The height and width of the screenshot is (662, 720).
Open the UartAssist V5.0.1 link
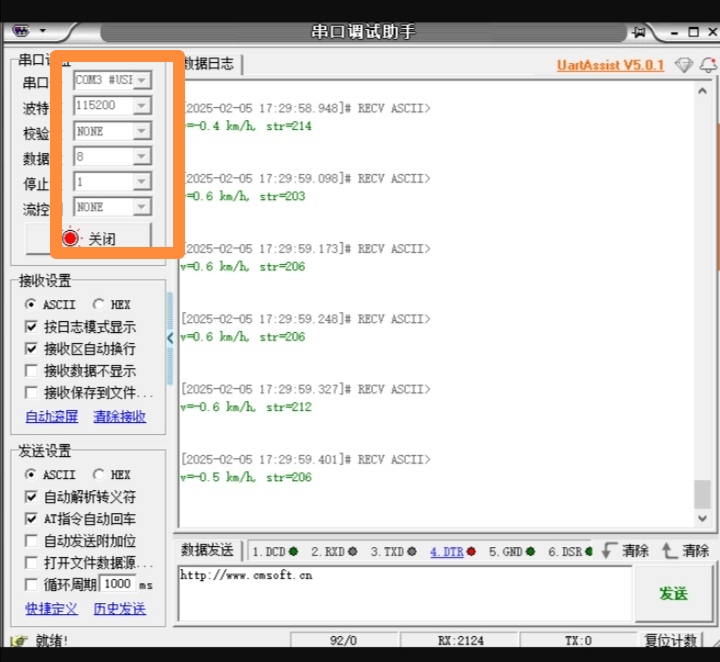tap(610, 65)
